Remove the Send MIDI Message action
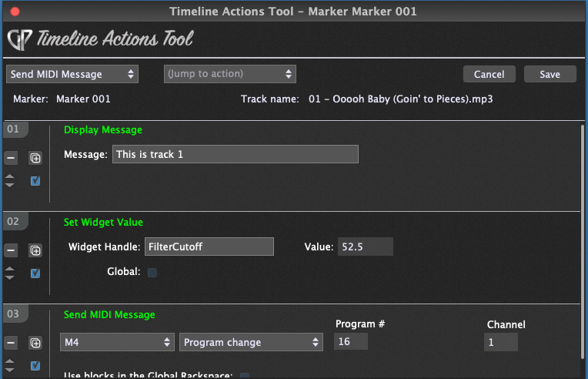Viewport: 588px width, 379px height. [x=11, y=343]
